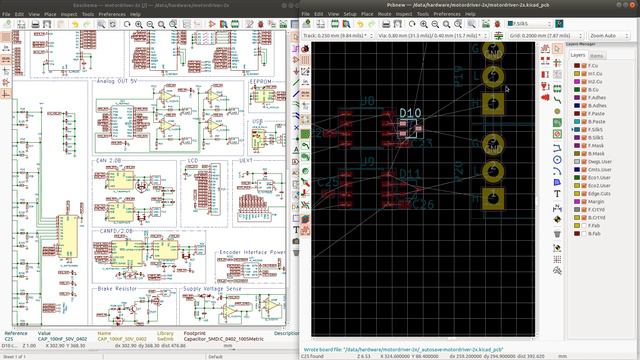640x360 pixels.
Task: Click the update PCB from schematic icon
Action: (486, 24)
